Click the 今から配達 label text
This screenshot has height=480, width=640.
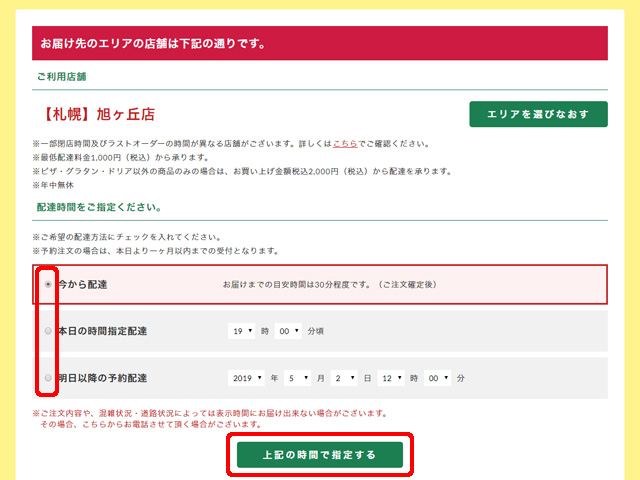83,284
